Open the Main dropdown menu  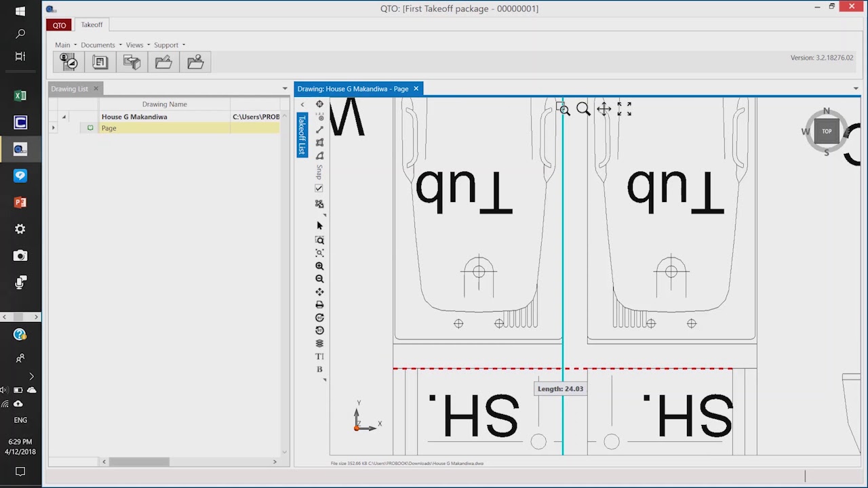(66, 45)
